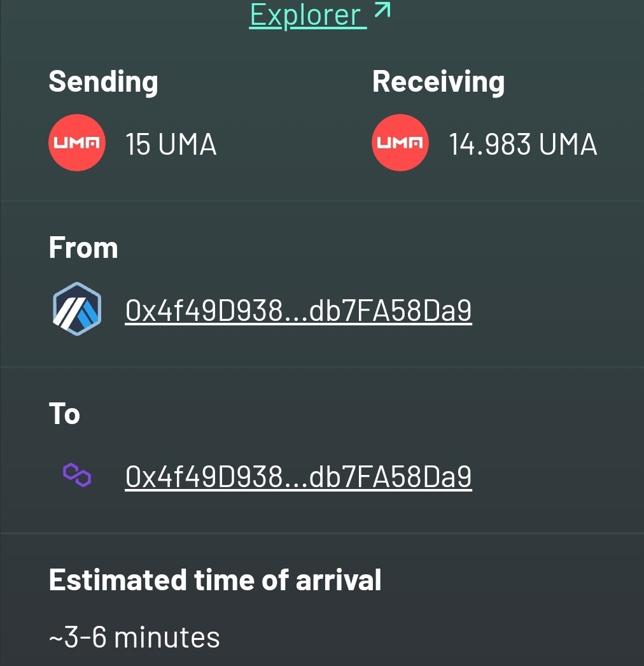The width and height of the screenshot is (644, 666).
Task: Click the external arrow icon beside Explorer
Action: point(382,11)
